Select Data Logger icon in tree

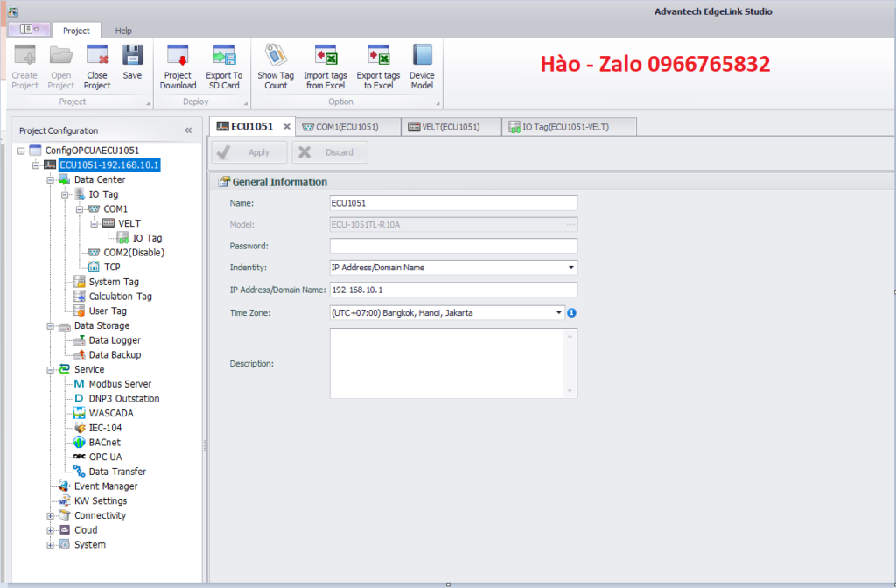(80, 340)
